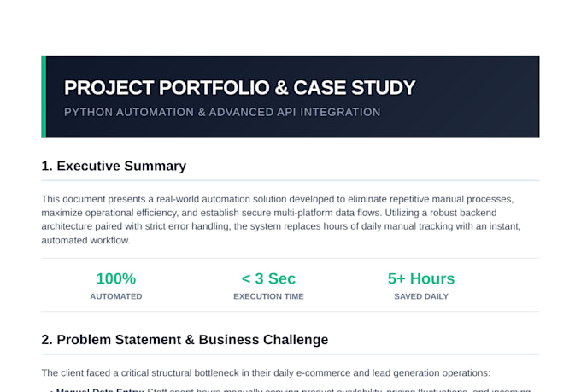Click the line beginning 'architecture paired with strict error'
The image size is (581, 392).
[281, 226]
